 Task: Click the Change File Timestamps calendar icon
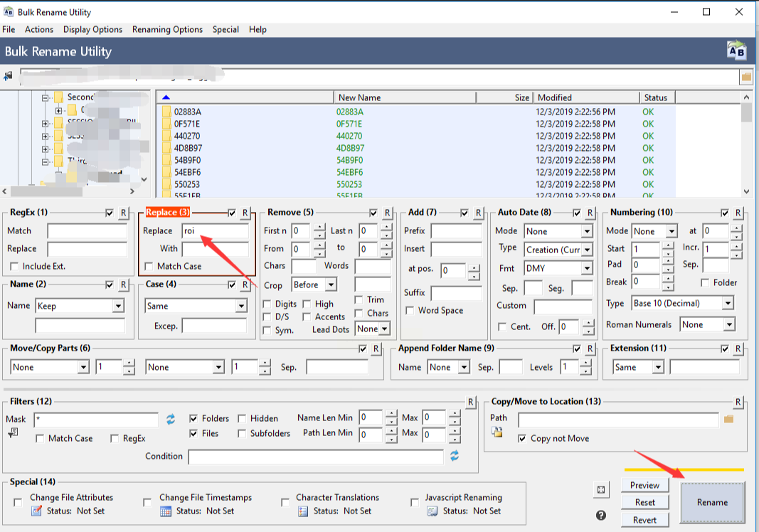[x=166, y=511]
